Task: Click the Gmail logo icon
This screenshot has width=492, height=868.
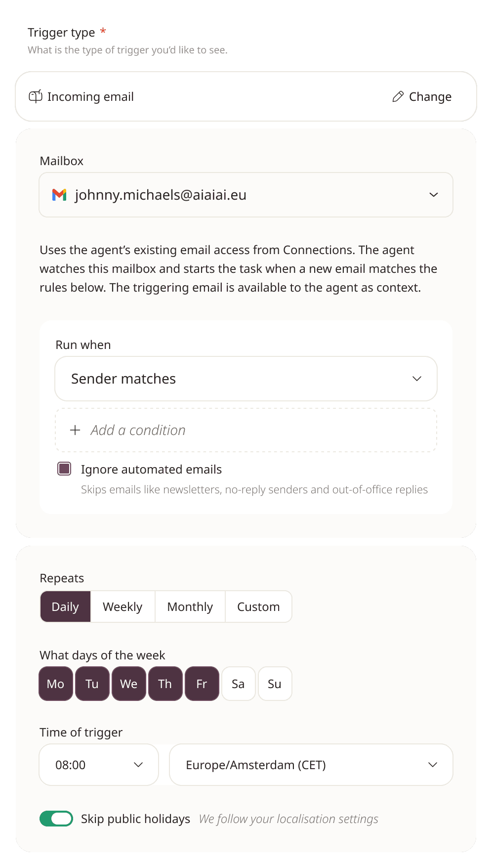Action: pos(59,195)
